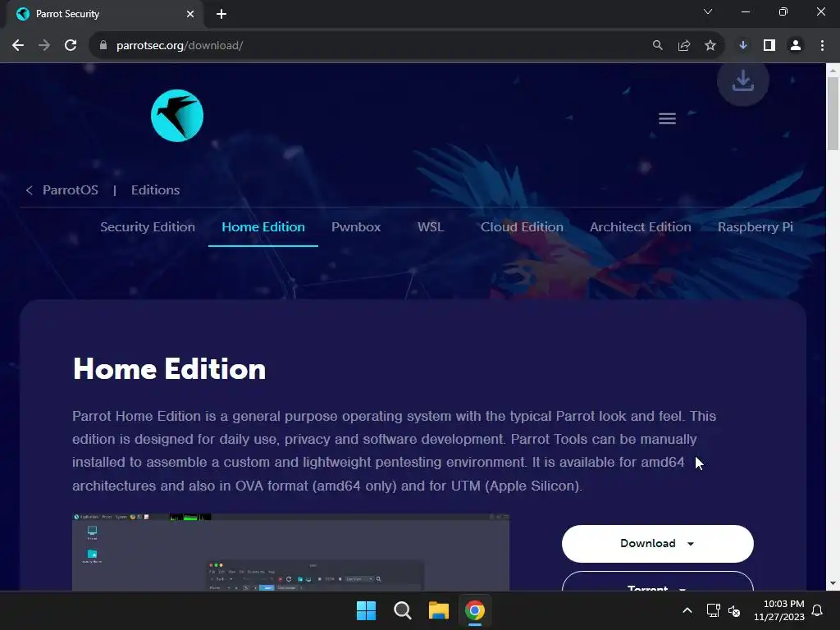Close the Parrot Security tab

tap(190, 14)
